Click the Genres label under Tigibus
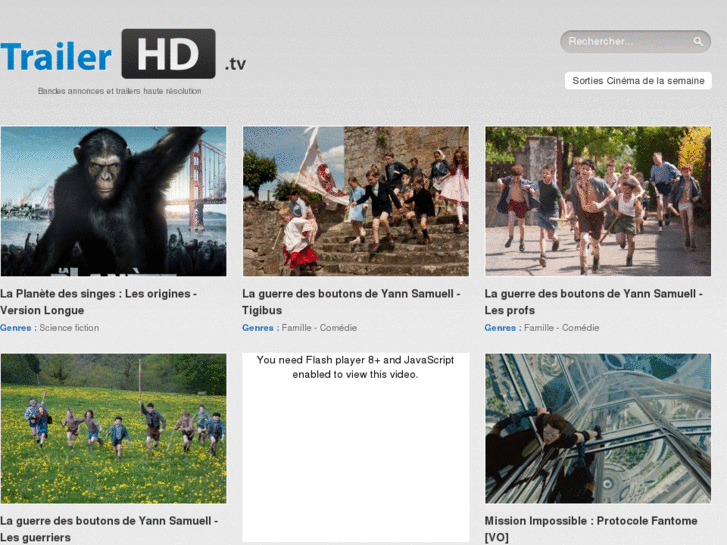The image size is (727, 545). click(x=260, y=328)
